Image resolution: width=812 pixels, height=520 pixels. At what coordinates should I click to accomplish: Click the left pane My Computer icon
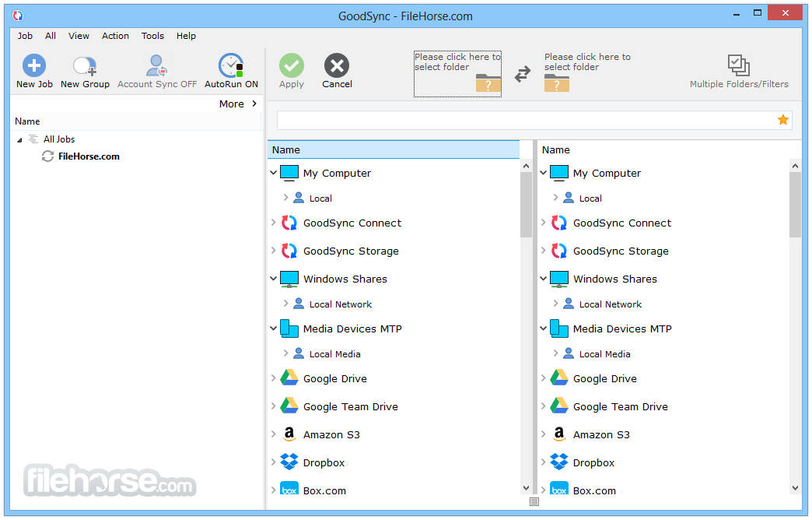289,173
